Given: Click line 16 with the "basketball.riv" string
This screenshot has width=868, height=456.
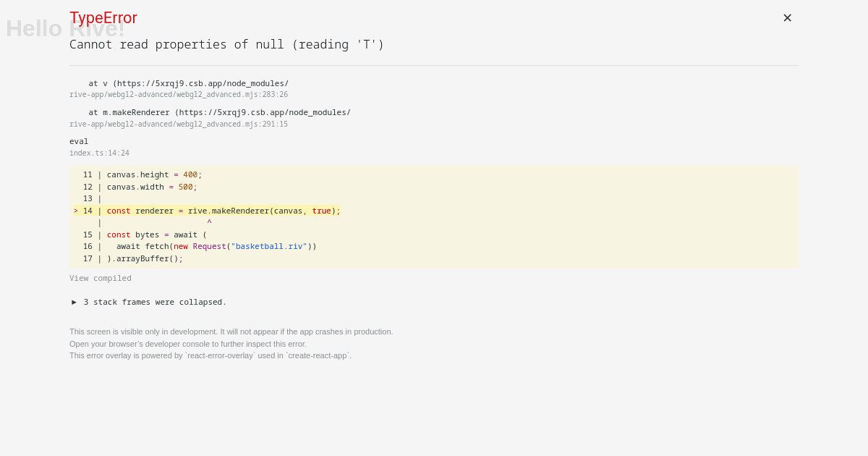Looking at the screenshot, I should click(200, 247).
